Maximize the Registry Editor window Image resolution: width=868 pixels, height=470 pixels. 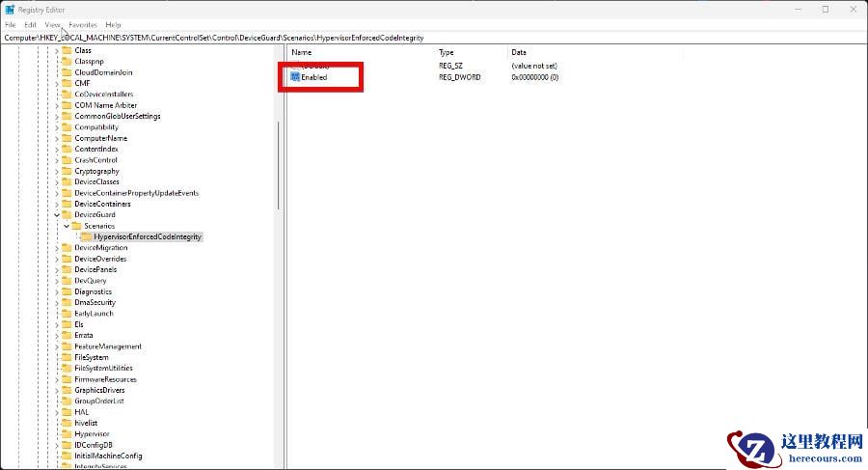click(x=825, y=10)
